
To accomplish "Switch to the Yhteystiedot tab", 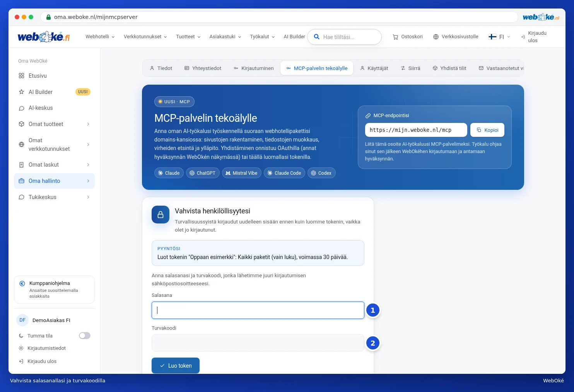I will [x=203, y=68].
